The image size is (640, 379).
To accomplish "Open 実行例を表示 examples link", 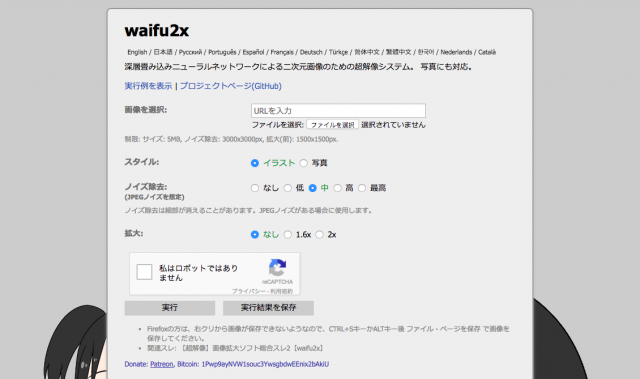I will click(148, 86).
